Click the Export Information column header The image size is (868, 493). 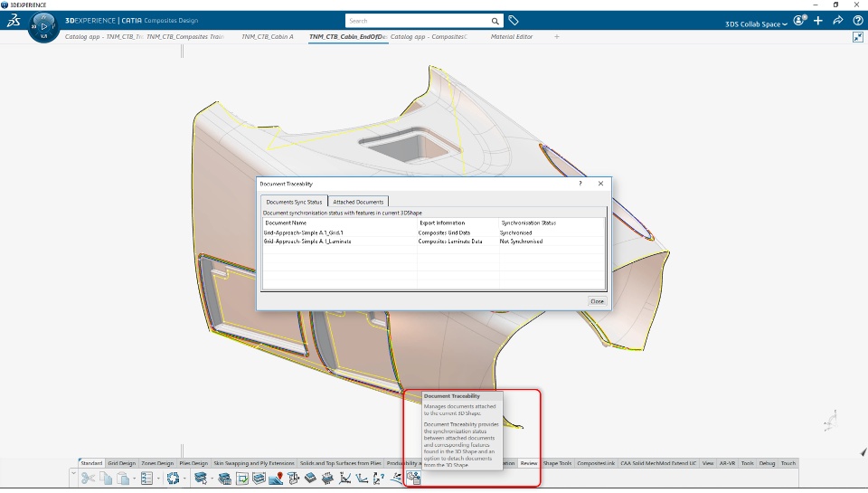442,223
